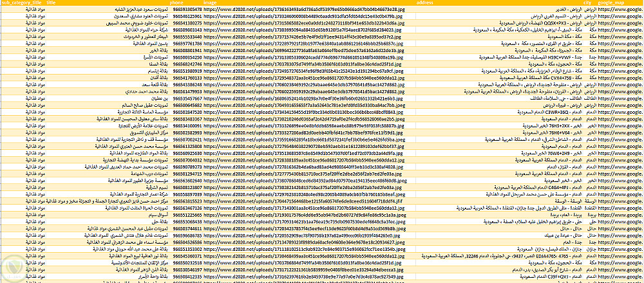Select phone cell 966593305478
644x283 pixels.
click(187, 10)
